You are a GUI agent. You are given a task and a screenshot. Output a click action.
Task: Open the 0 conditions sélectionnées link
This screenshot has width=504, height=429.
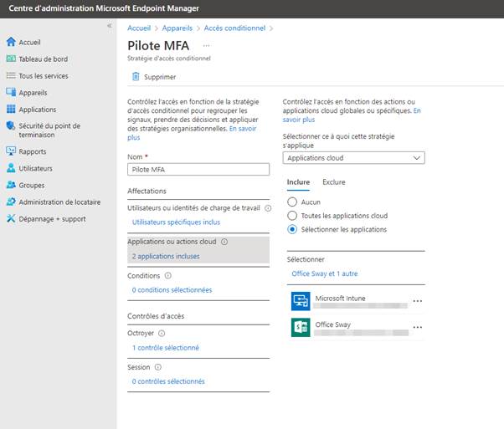click(172, 290)
